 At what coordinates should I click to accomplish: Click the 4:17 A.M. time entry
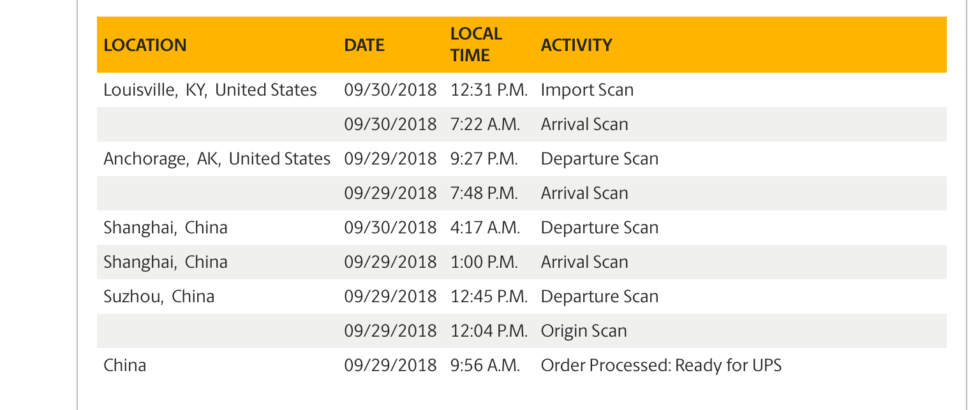tap(485, 228)
